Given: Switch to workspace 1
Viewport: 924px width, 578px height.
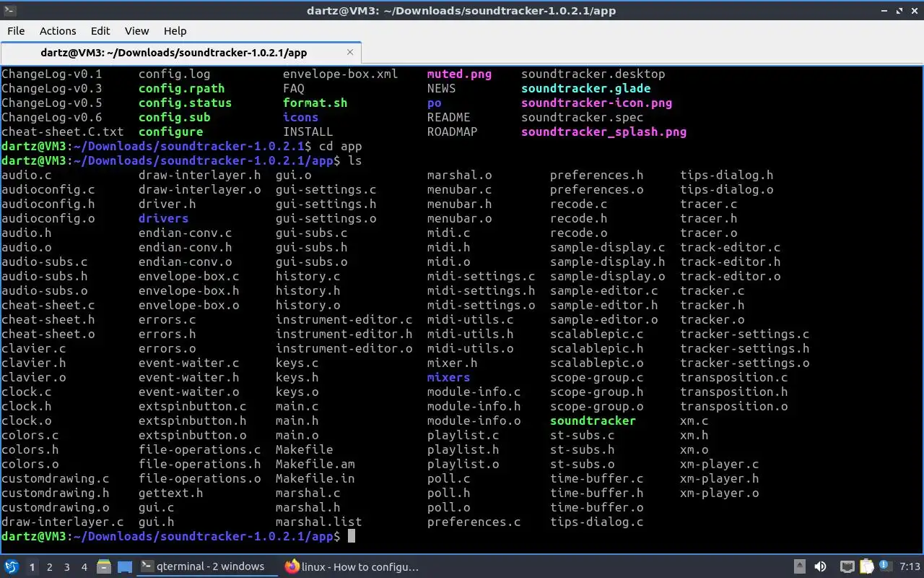Looking at the screenshot, I should 32,567.
